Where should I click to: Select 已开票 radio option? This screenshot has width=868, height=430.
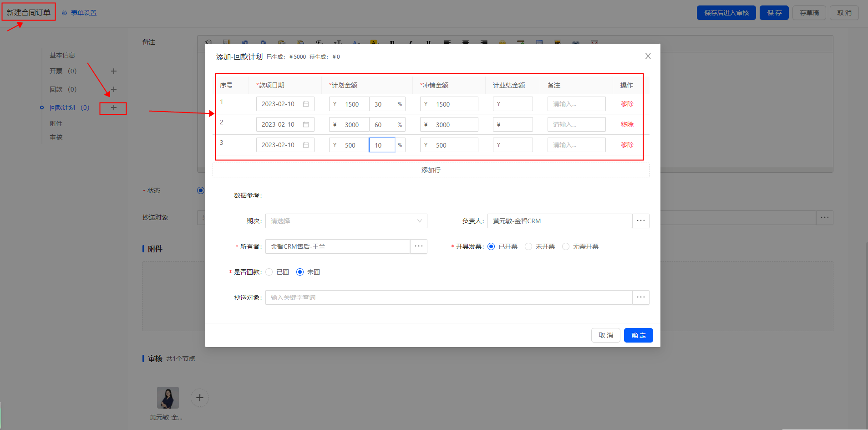click(x=491, y=246)
